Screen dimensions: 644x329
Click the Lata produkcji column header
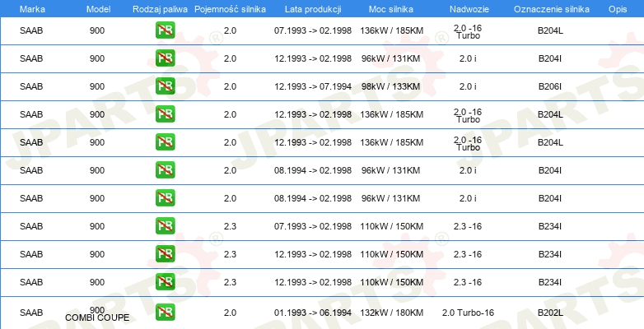click(313, 9)
